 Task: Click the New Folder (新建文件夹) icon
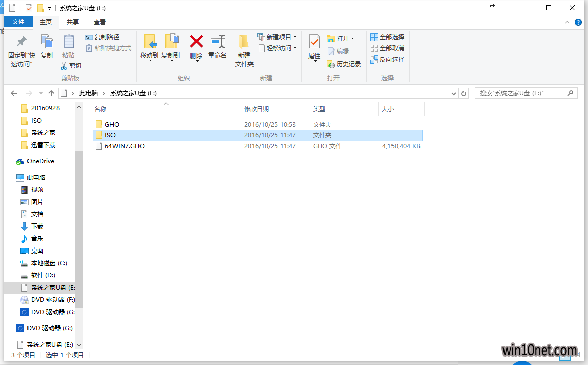tap(244, 42)
